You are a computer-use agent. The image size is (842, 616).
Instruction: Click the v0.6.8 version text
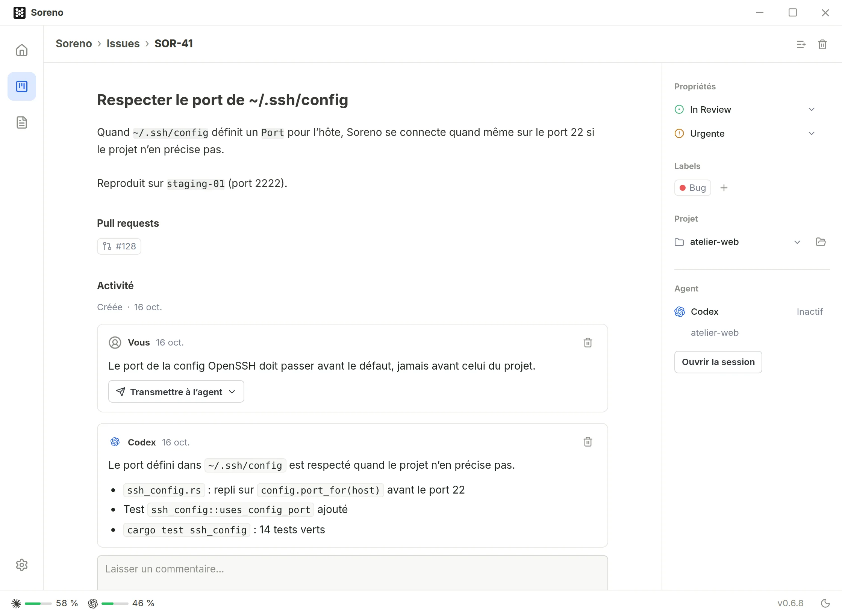click(x=791, y=603)
